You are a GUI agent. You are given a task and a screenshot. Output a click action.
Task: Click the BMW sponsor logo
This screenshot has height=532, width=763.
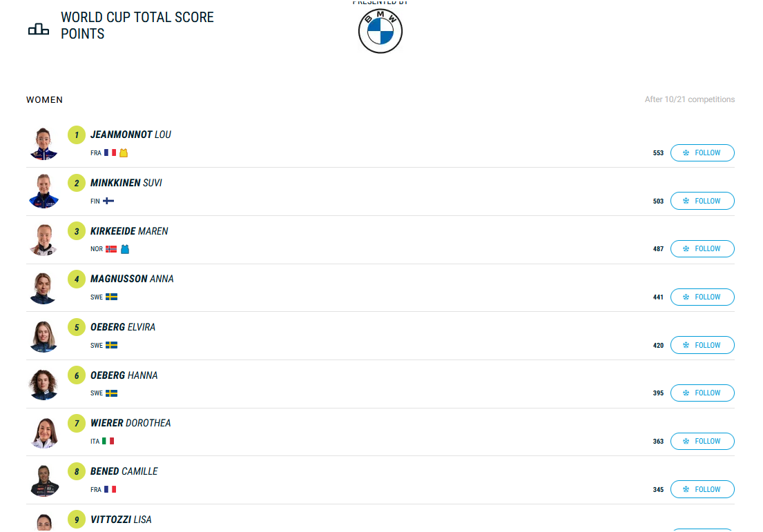coord(380,31)
